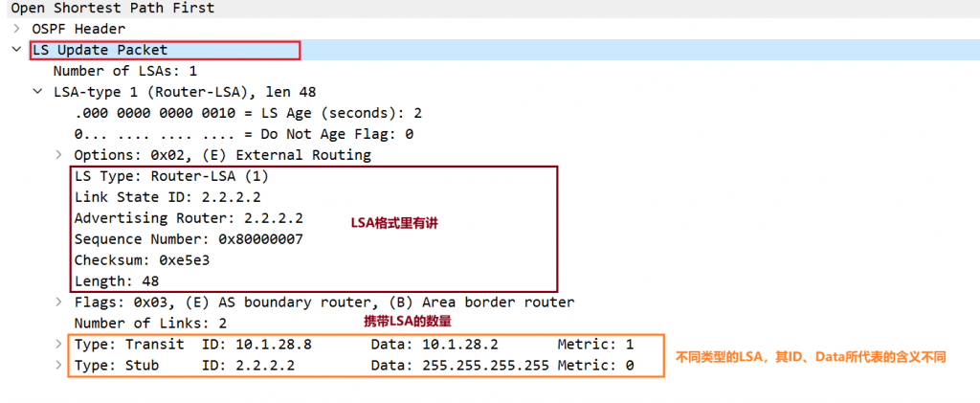Image resolution: width=980 pixels, height=403 pixels.
Task: Select the Open Shortest Path First row
Action: pyautogui.click(x=113, y=9)
